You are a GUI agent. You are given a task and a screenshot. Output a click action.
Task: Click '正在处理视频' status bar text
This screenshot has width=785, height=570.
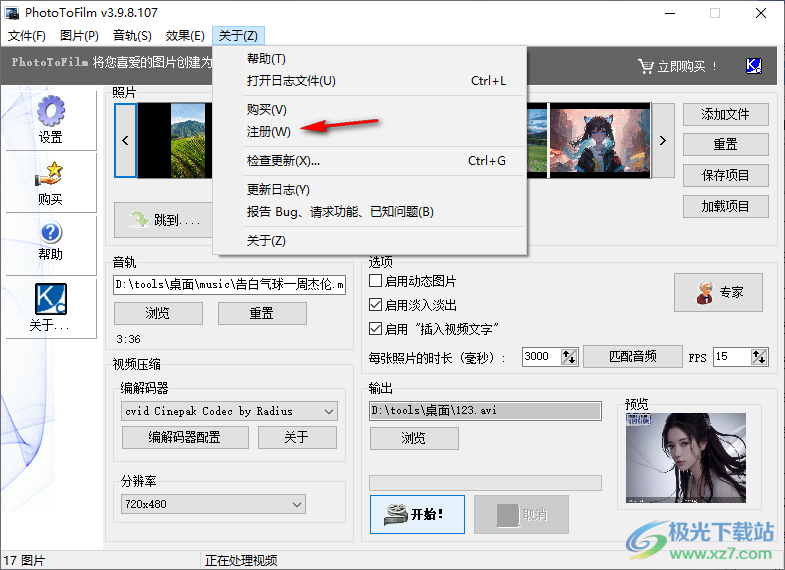pyautogui.click(x=241, y=560)
